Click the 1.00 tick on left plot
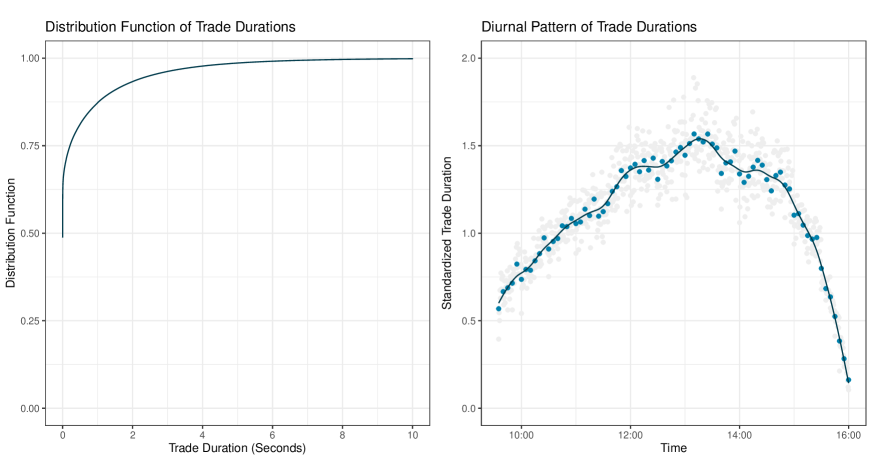 (x=30, y=58)
